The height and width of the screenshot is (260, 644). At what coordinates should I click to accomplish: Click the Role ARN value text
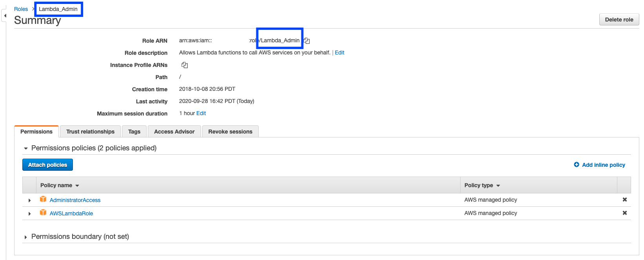[239, 40]
